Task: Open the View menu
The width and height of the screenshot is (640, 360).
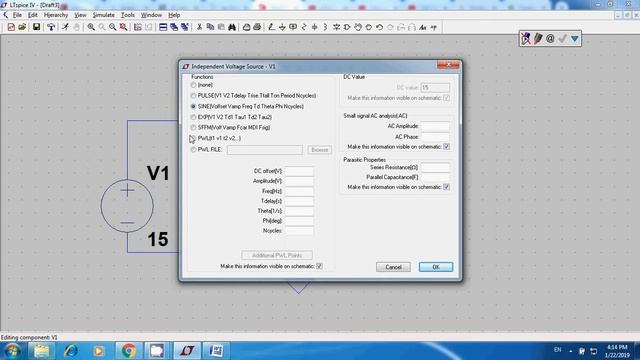Action: point(80,15)
